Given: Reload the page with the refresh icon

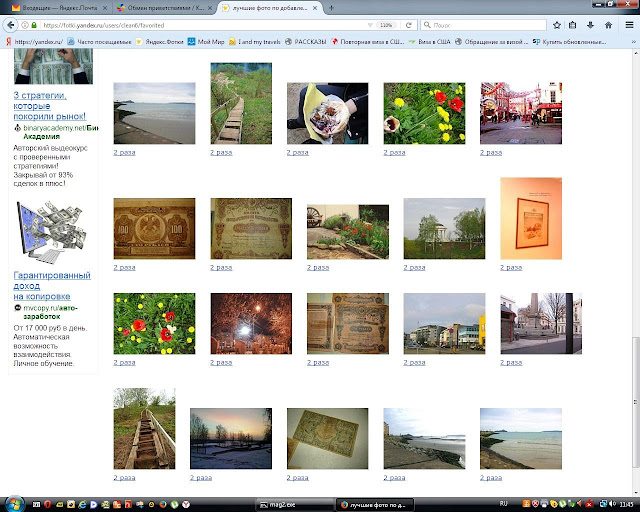Looking at the screenshot, I should [409, 25].
